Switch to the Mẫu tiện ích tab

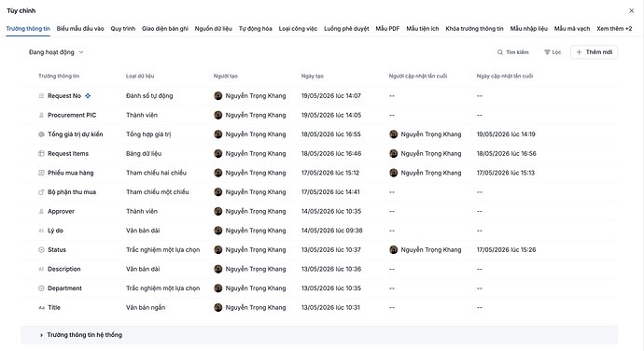(422, 28)
